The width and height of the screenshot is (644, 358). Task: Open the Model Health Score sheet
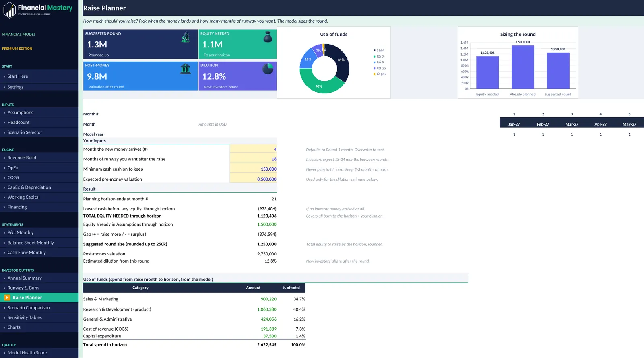coord(39,353)
